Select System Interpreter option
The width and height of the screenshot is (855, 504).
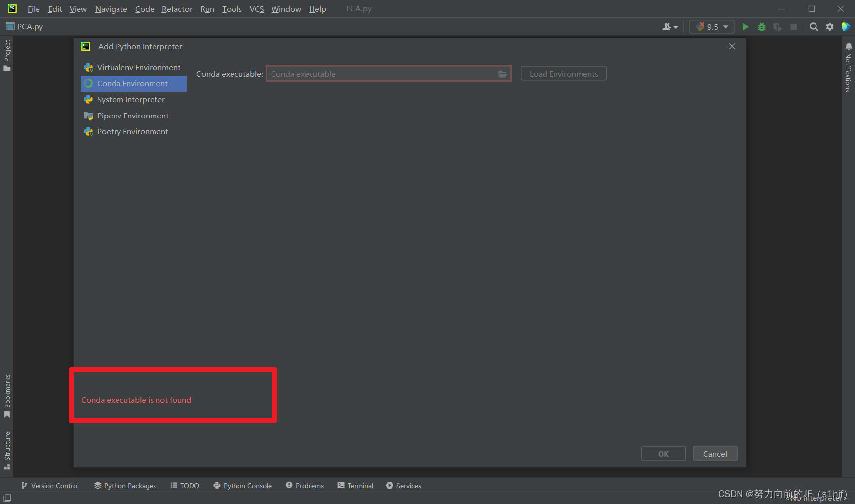(131, 100)
